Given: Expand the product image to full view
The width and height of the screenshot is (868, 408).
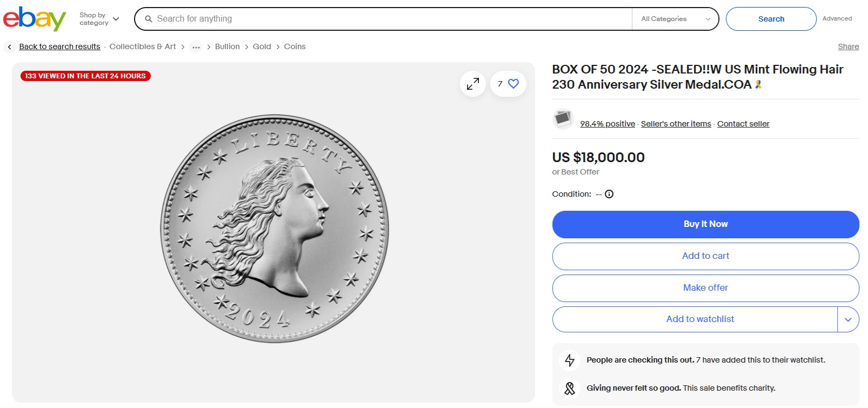Looking at the screenshot, I should point(473,84).
